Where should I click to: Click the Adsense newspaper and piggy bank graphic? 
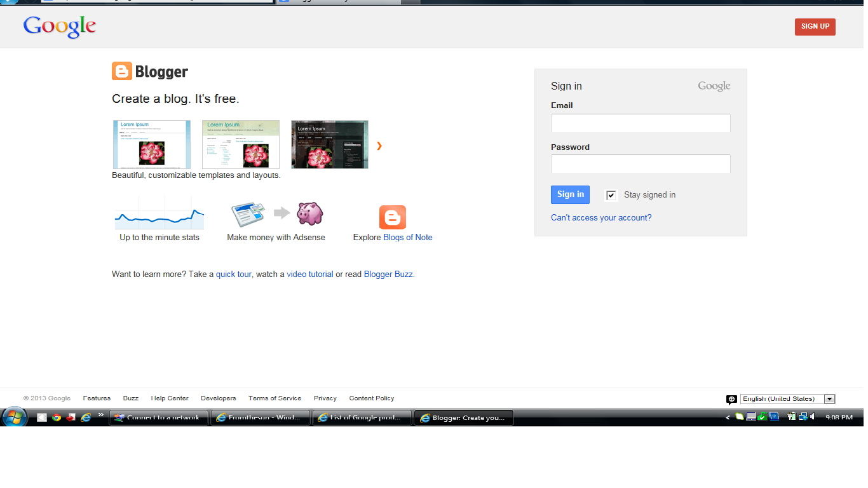[277, 214]
